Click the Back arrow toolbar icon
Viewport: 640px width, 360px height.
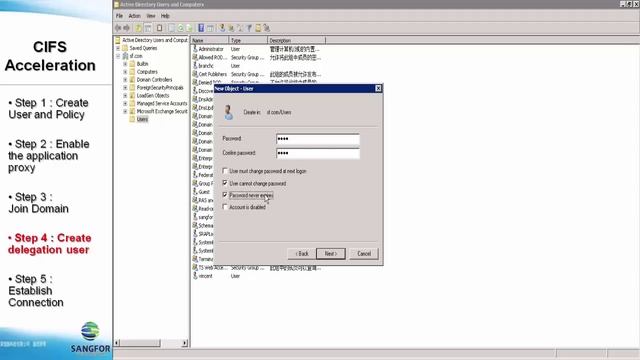point(118,28)
